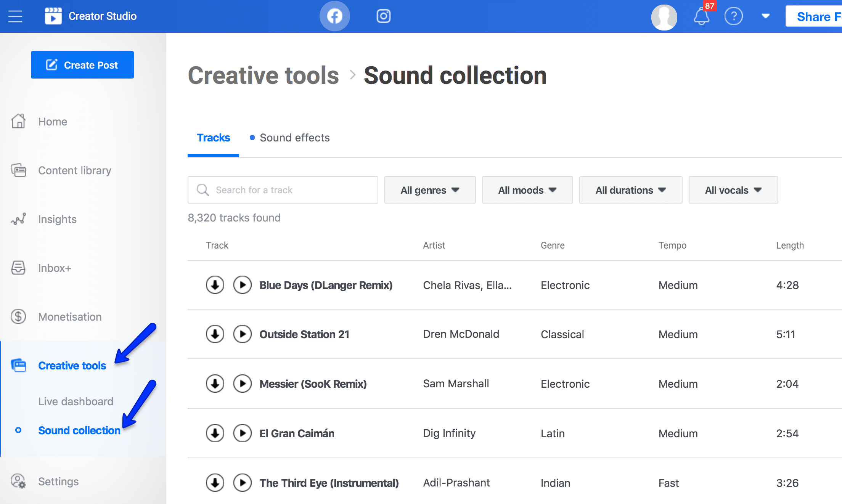842x504 pixels.
Task: Click the Insights graph icon
Action: coord(18,219)
